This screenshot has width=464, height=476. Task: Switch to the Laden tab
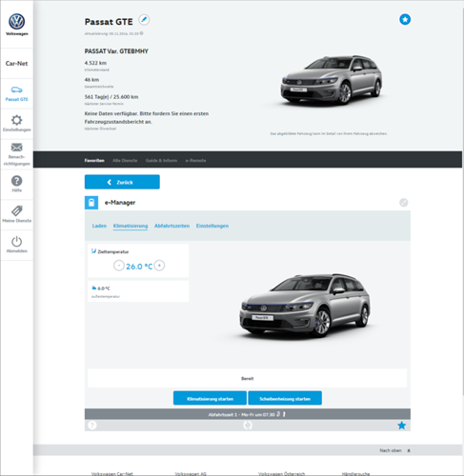click(x=99, y=226)
